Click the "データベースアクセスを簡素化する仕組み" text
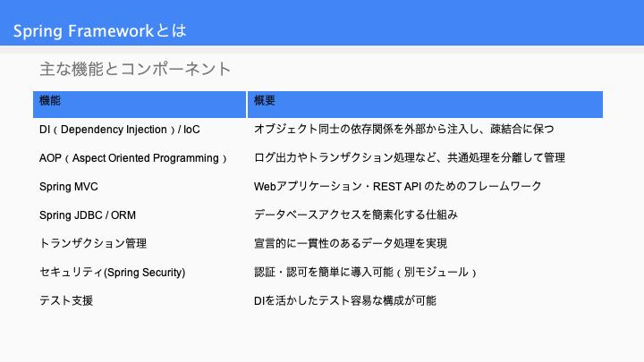Image resolution: width=644 pixels, height=362 pixels. (356, 215)
